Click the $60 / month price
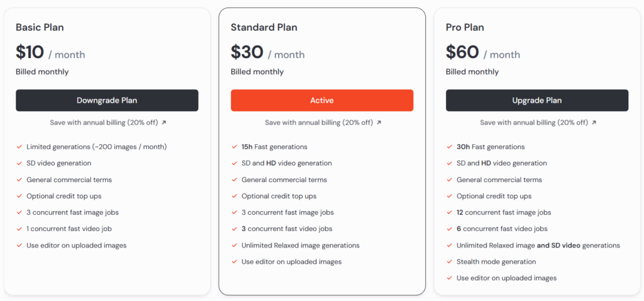The width and height of the screenshot is (644, 301). point(483,53)
